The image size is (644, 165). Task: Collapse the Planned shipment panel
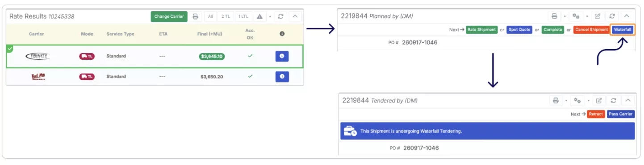627,16
